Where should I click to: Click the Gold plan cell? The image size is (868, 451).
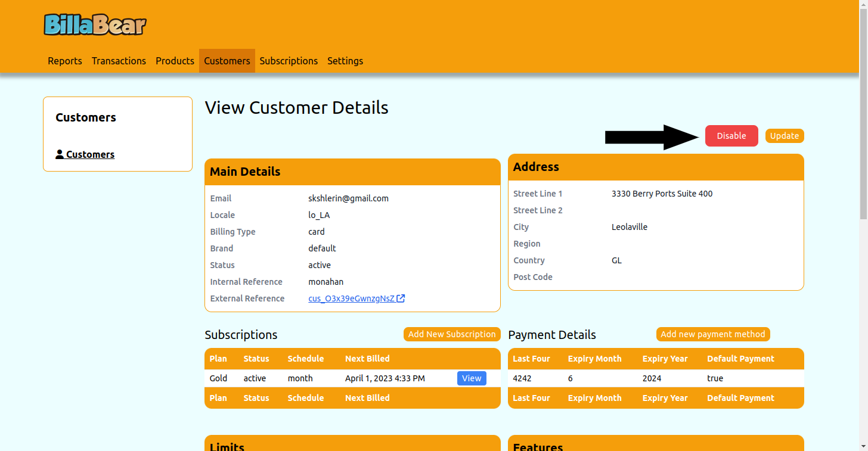pos(218,378)
